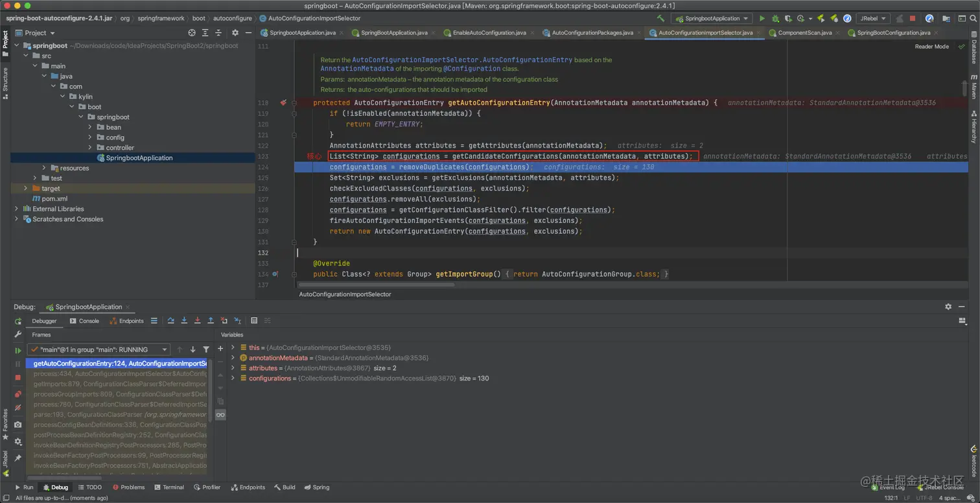Image resolution: width=980 pixels, height=503 pixels.
Task: Open the Problems tool window
Action: (128, 487)
